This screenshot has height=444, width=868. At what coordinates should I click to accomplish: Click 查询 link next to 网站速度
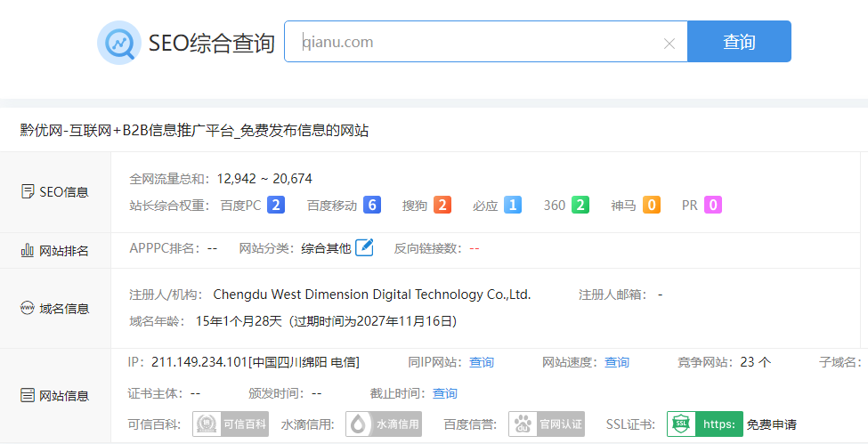pyautogui.click(x=617, y=362)
